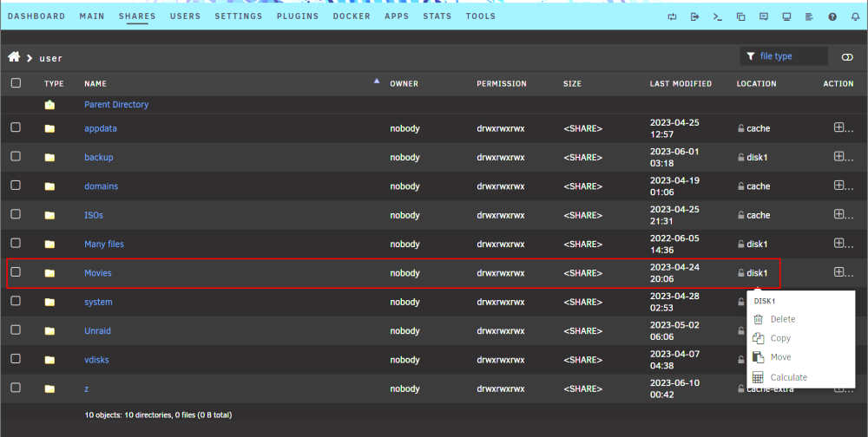Open the Stats tab

437,16
